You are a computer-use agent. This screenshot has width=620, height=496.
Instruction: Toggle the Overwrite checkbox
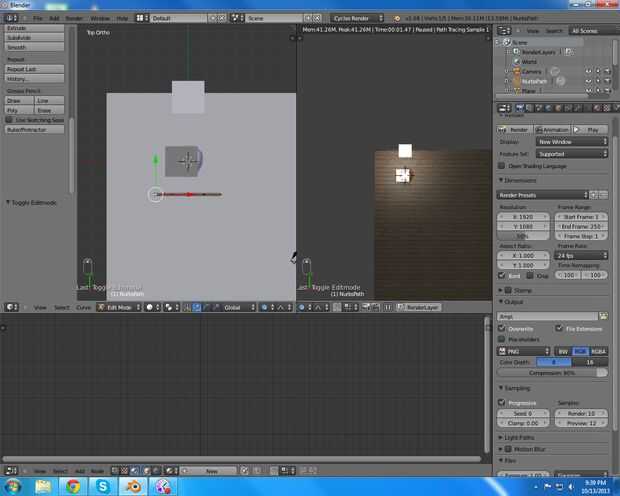(501, 328)
